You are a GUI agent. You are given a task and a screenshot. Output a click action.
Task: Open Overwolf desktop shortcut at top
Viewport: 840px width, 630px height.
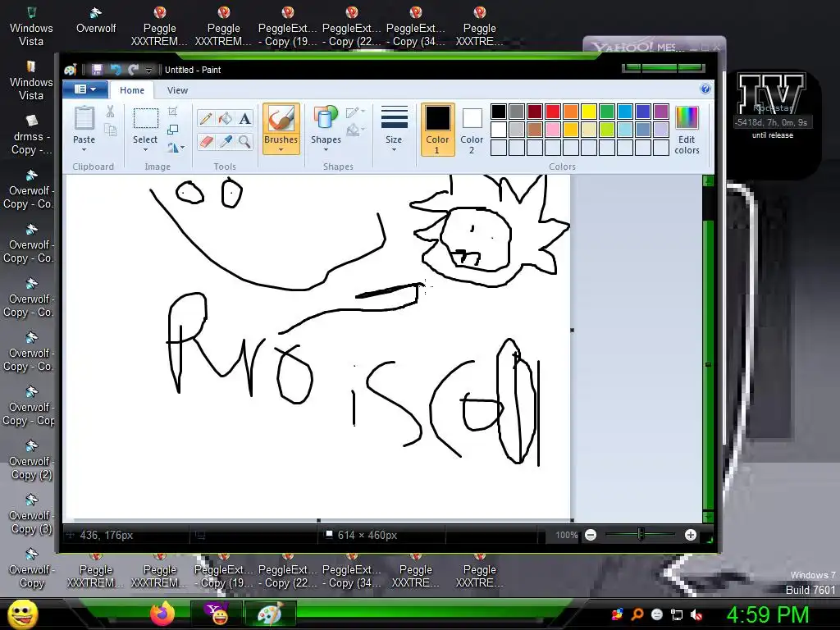point(96,21)
